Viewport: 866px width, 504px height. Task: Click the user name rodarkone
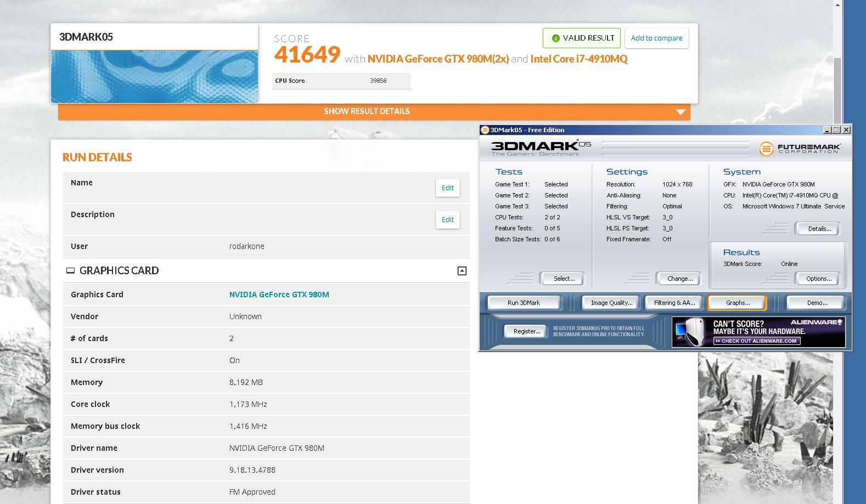click(x=247, y=246)
